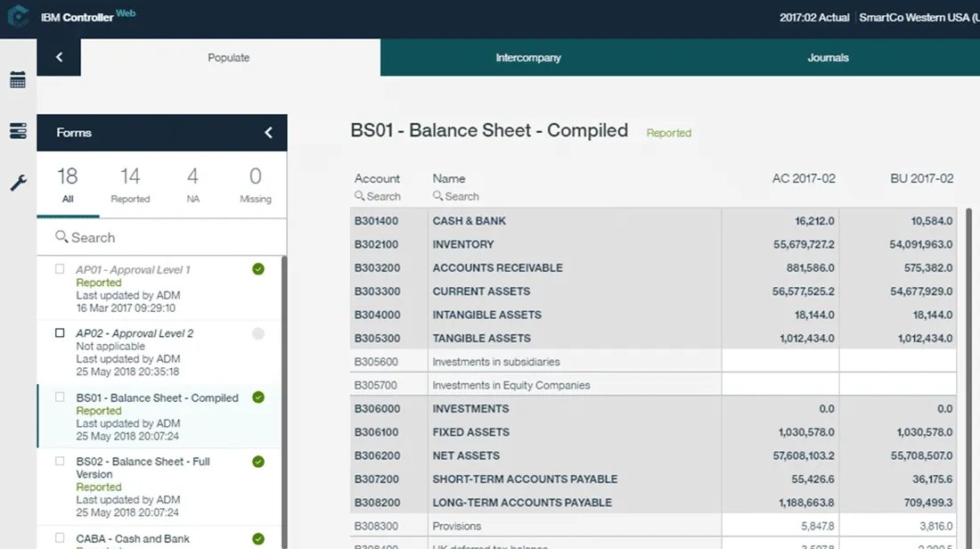The image size is (980, 549).
Task: Open the wrench maintenance icon
Action: point(18,184)
